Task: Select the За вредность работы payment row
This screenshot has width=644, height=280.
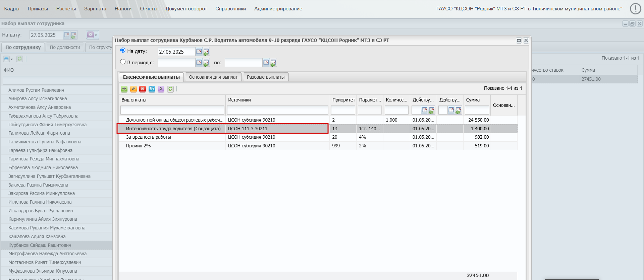Action: (318, 137)
